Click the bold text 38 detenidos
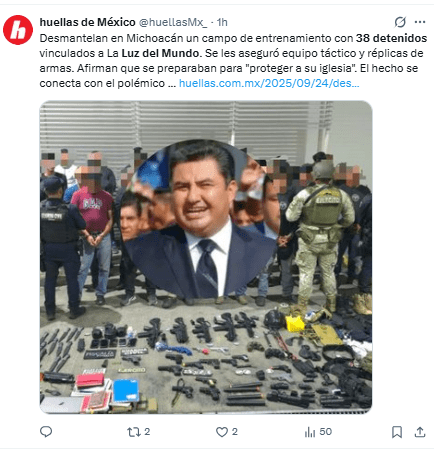The image size is (434, 450). coord(391,38)
